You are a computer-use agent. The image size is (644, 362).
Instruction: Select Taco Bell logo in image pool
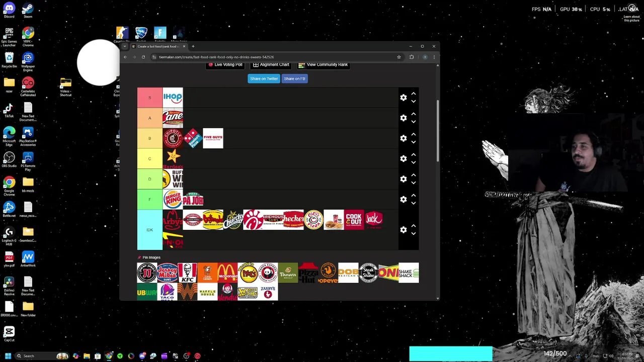click(x=167, y=292)
